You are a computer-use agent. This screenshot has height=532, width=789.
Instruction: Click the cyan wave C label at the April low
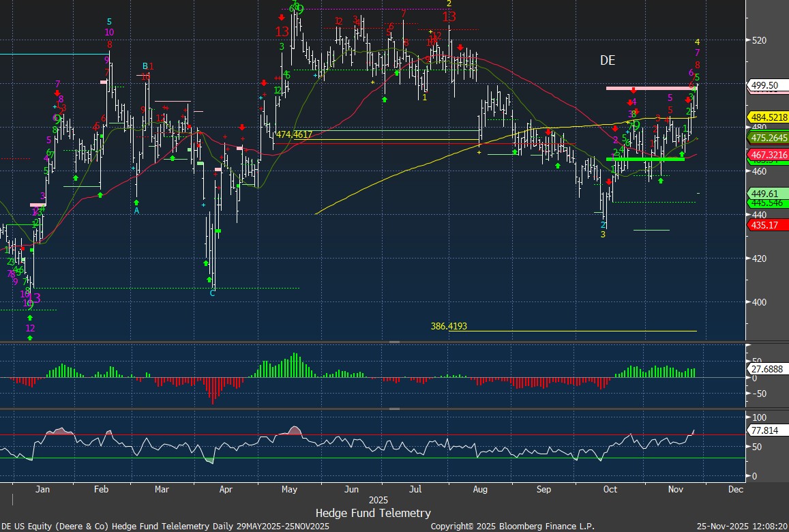pyautogui.click(x=212, y=293)
